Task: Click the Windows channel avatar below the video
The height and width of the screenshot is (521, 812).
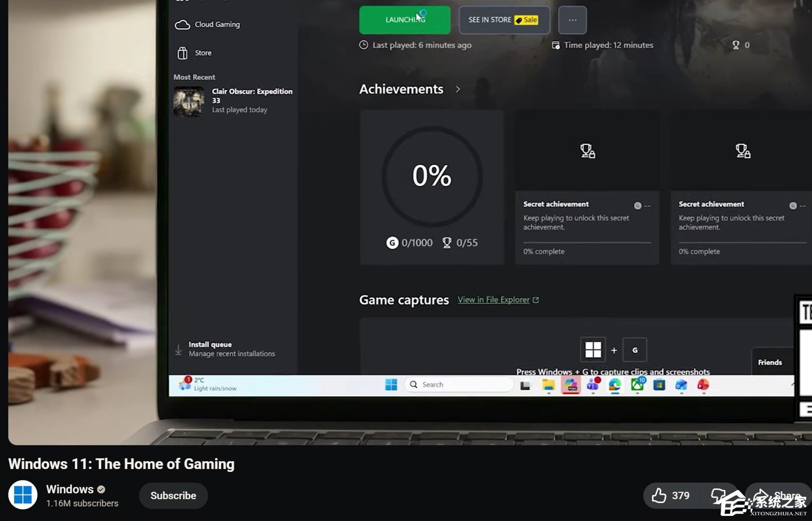Action: 23,495
